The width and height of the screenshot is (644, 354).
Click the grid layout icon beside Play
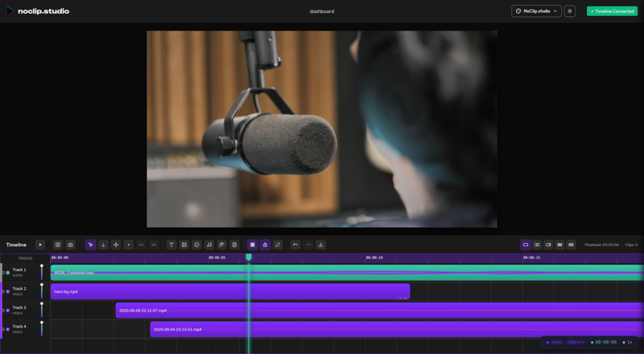coord(58,245)
